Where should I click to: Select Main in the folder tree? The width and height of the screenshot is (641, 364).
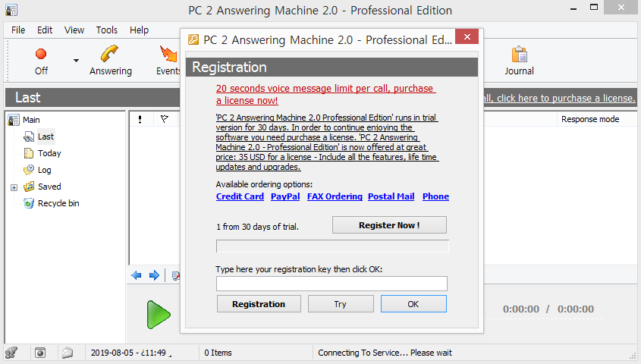click(31, 120)
